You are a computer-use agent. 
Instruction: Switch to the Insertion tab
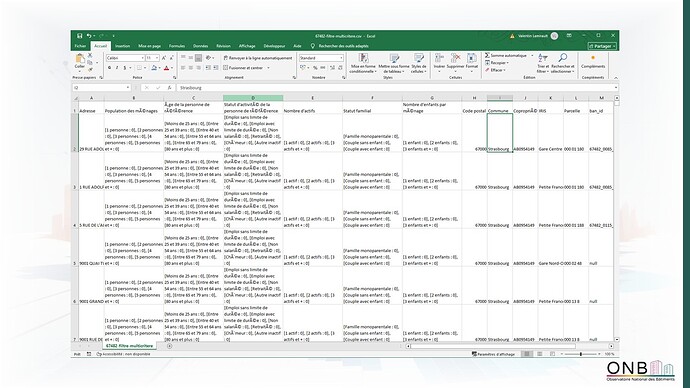[x=122, y=46]
